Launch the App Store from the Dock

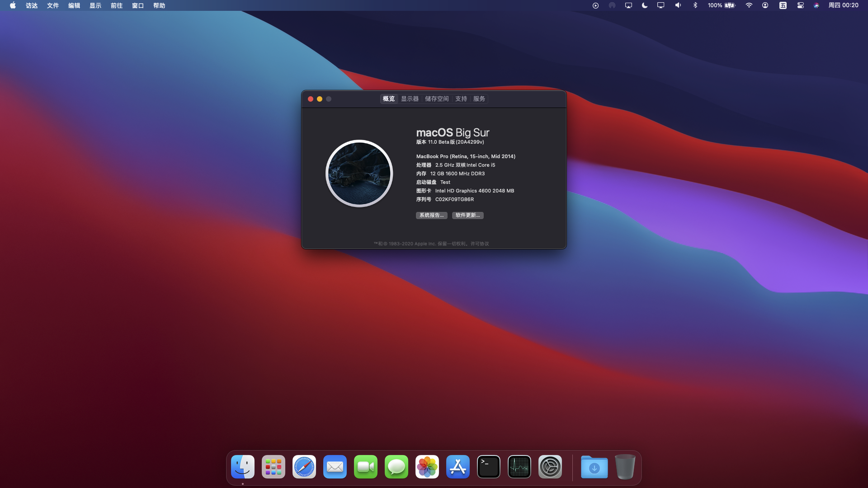pyautogui.click(x=458, y=467)
